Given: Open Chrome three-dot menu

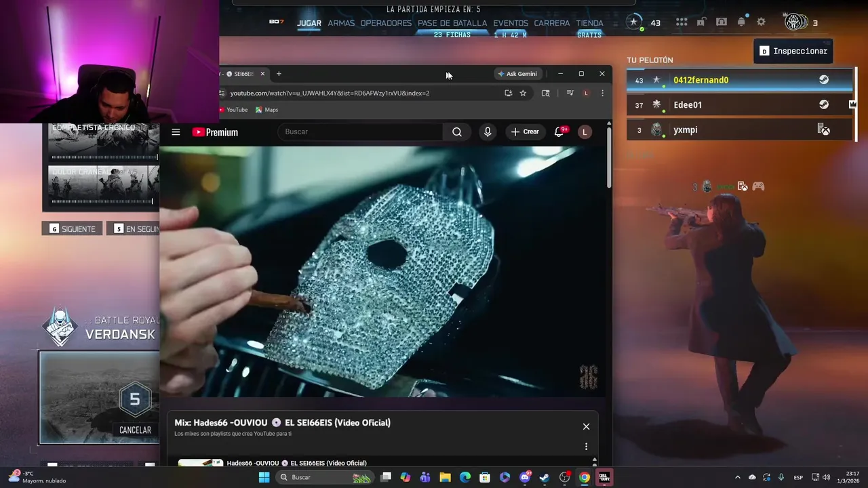Looking at the screenshot, I should click(602, 93).
